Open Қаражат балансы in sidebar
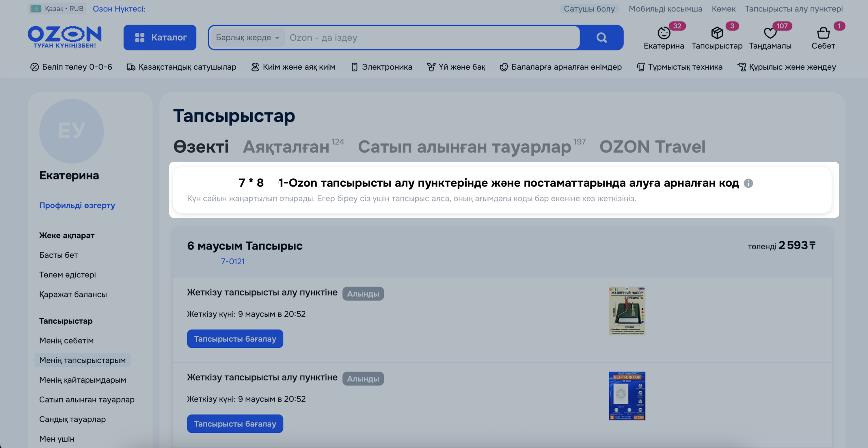The image size is (868, 448). point(73,294)
